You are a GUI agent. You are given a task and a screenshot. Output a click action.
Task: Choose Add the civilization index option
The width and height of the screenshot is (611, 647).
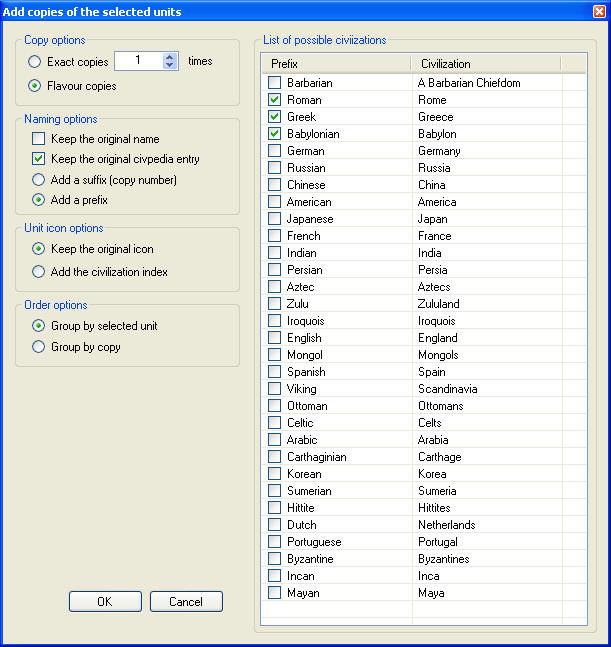(38, 272)
